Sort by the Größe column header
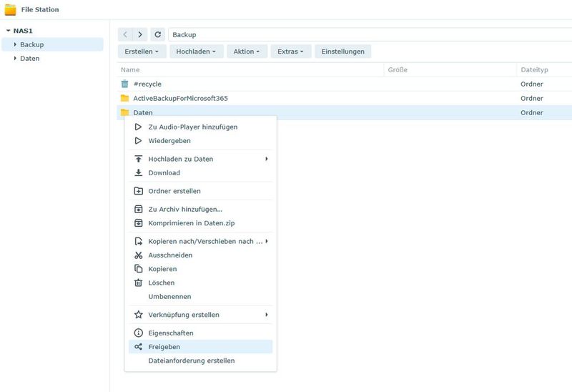This screenshot has height=392, width=572. [450, 69]
